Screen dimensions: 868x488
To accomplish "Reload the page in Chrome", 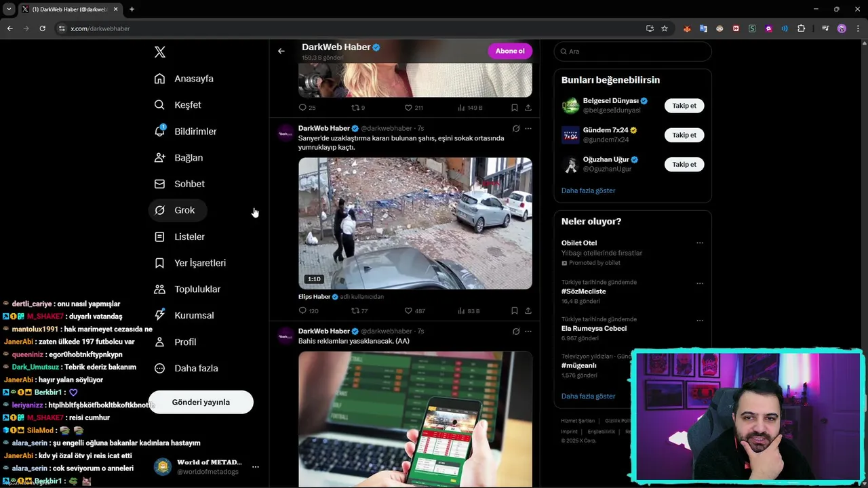I will tap(42, 28).
